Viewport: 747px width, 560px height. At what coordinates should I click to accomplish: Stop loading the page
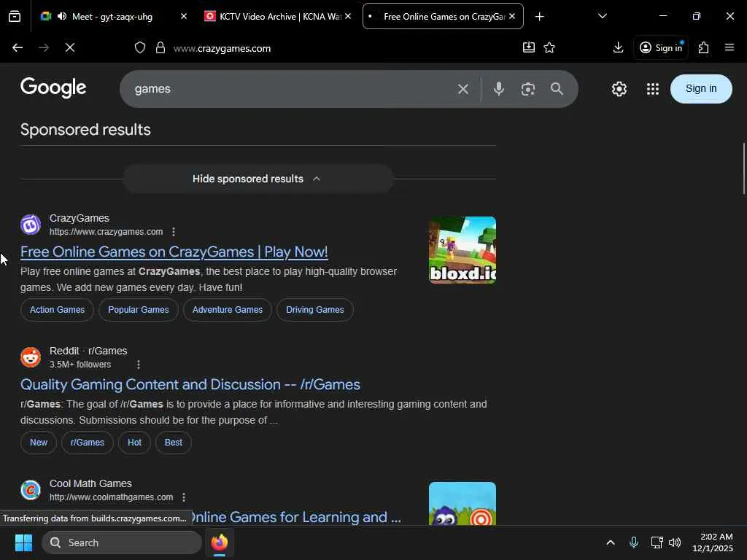tap(69, 47)
